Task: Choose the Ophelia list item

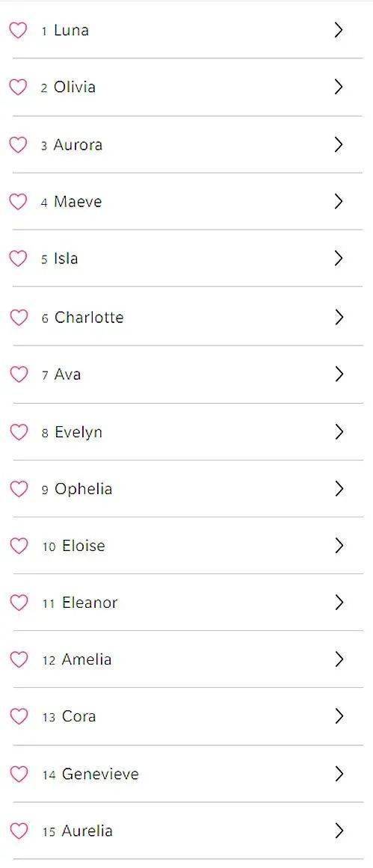Action: [x=188, y=489]
